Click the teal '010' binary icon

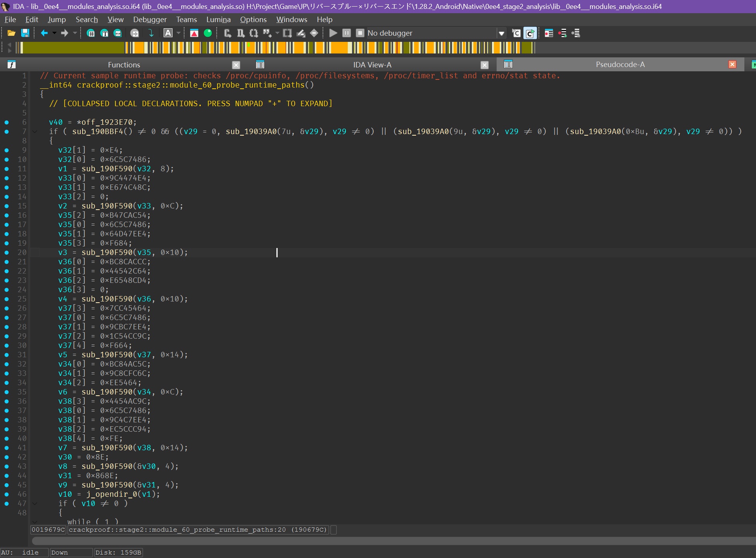(117, 33)
